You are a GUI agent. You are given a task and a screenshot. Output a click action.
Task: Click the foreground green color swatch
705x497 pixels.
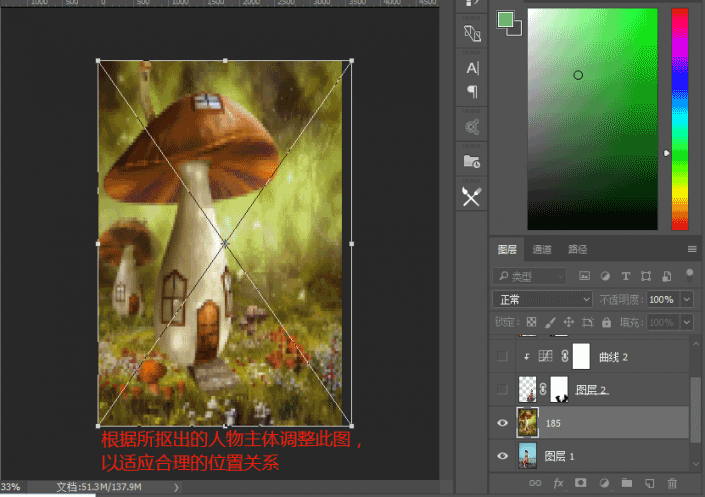point(505,19)
